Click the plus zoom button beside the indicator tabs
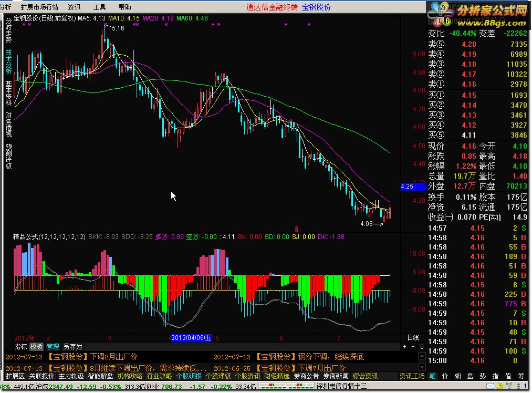Viewport: 532px width, 393px height. point(404,347)
